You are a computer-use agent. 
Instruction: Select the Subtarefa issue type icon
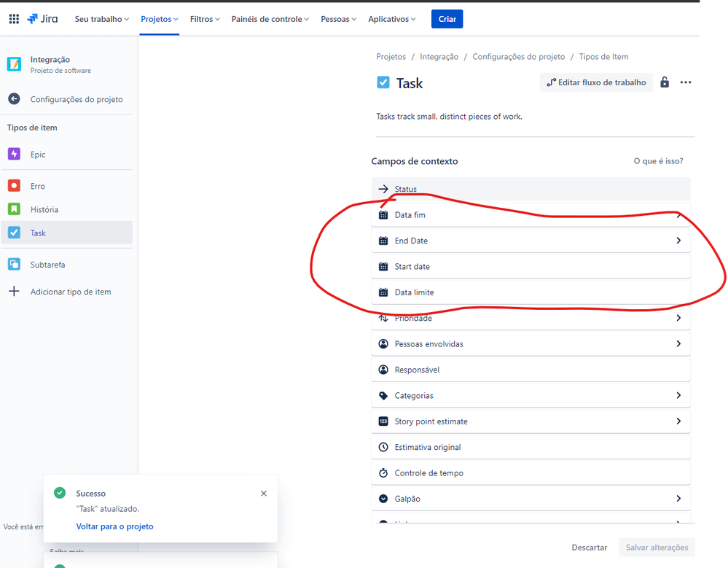15,264
